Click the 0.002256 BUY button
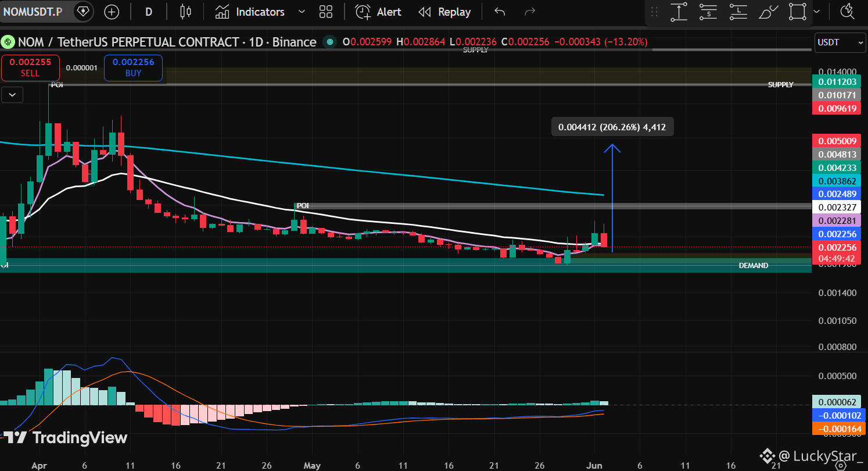The width and height of the screenshot is (868, 471). pyautogui.click(x=133, y=68)
